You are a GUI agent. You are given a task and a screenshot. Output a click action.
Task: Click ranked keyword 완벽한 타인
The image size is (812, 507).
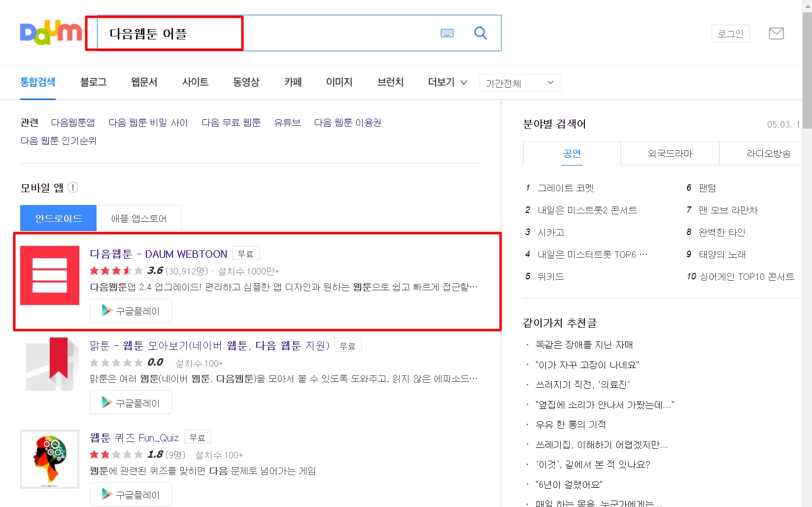(x=722, y=232)
